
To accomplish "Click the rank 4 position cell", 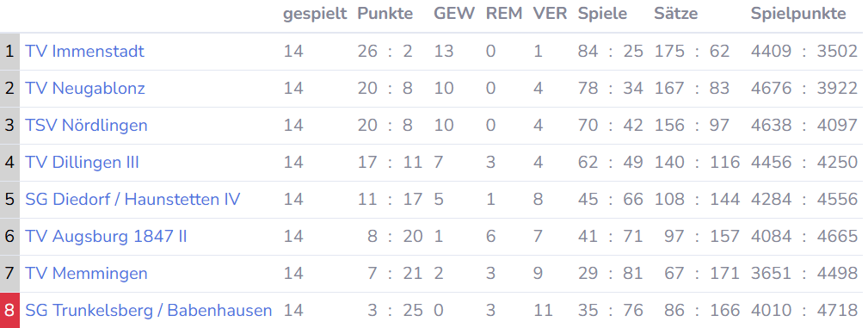I will click(9, 163).
